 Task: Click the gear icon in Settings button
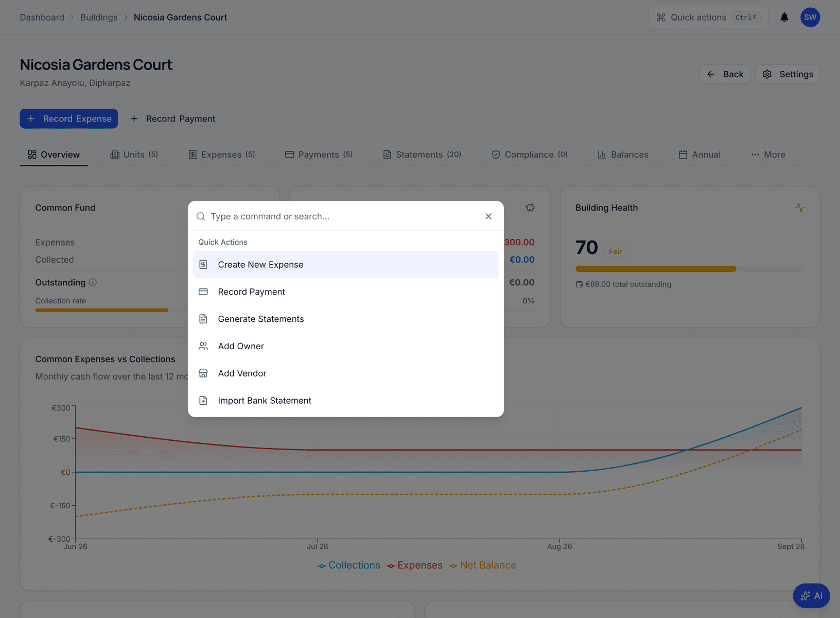coord(767,74)
